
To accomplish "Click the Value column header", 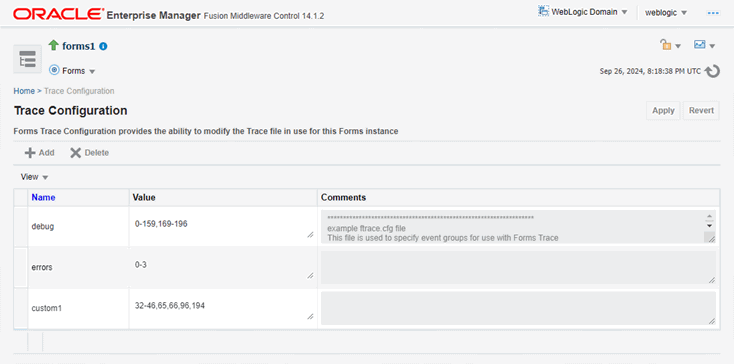I will click(x=144, y=197).
